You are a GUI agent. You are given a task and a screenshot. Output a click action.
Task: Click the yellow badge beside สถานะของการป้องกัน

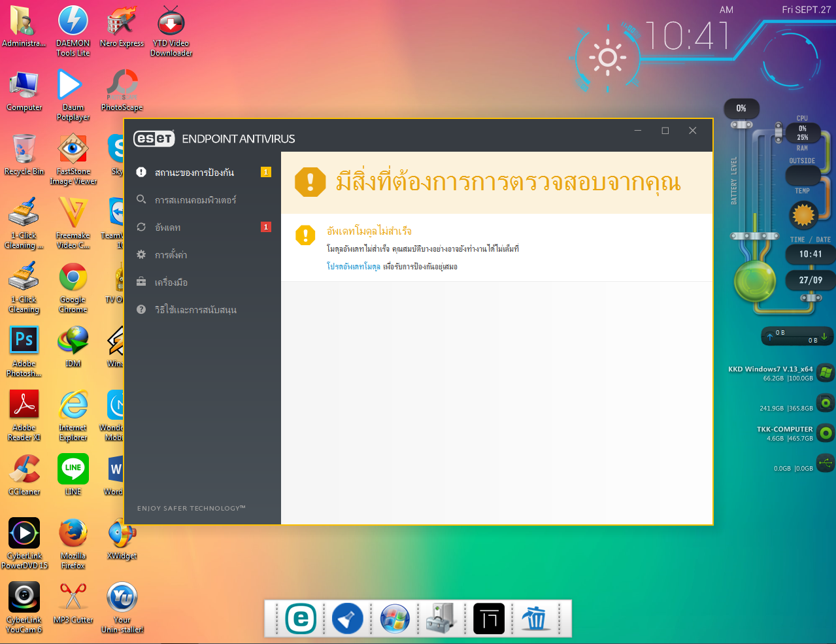pyautogui.click(x=266, y=172)
